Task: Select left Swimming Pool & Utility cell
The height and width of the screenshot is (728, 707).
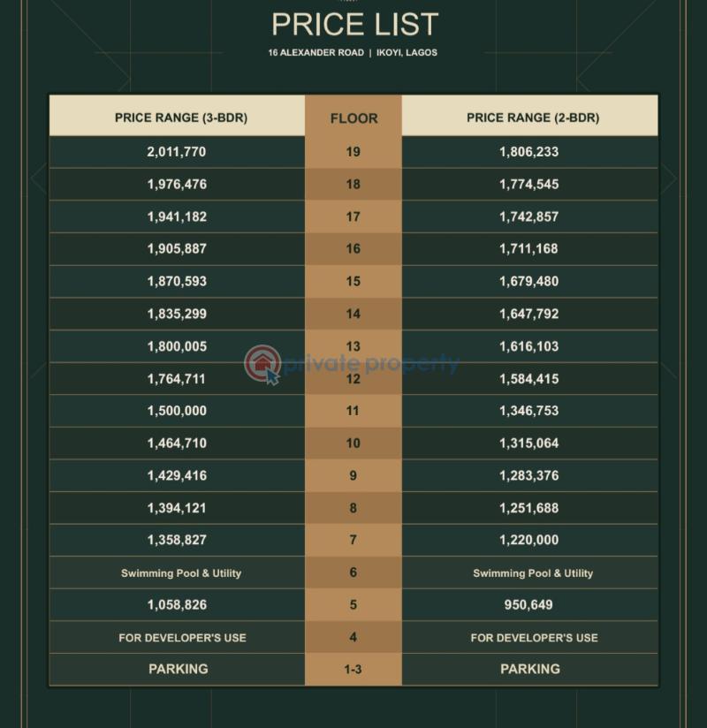Action: (177, 573)
